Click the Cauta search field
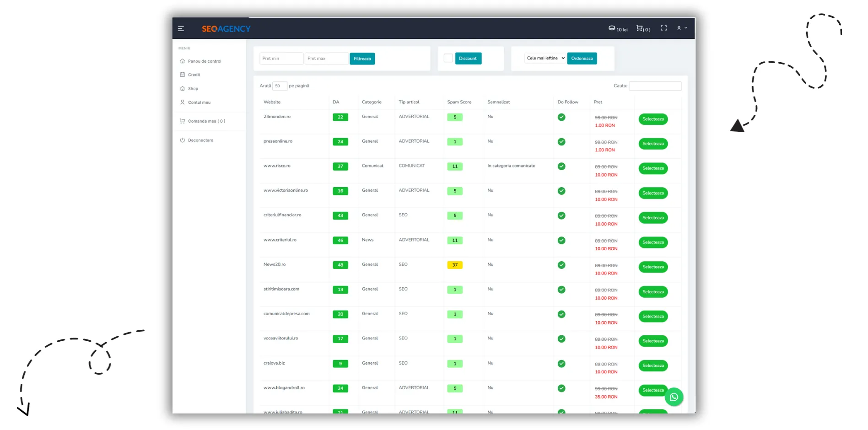 tap(655, 86)
